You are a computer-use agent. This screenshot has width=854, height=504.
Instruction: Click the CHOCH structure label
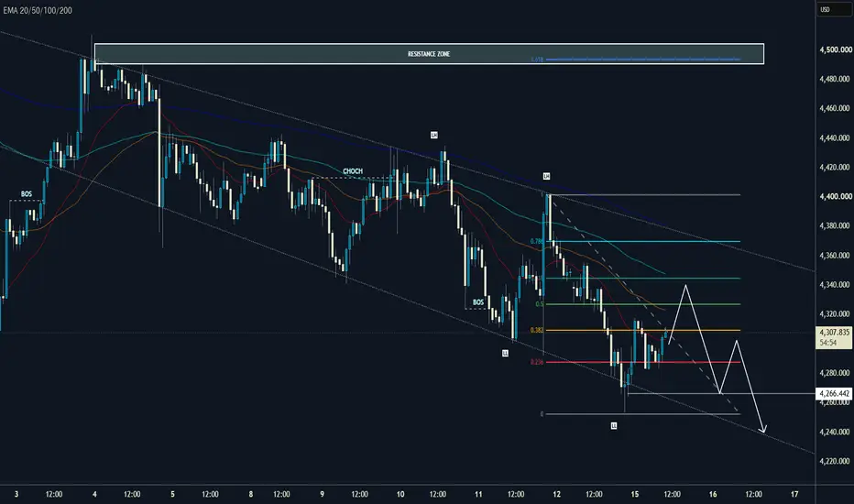pos(353,171)
